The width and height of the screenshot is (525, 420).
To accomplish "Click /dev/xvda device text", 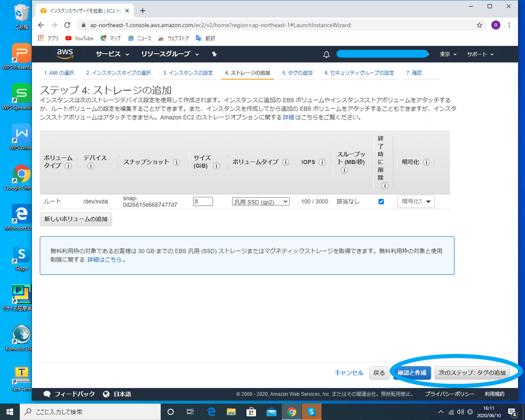I will click(x=95, y=202).
